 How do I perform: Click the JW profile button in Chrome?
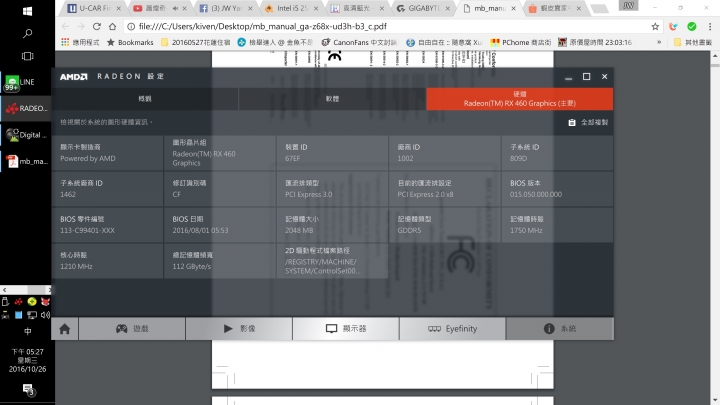[x=628, y=6]
